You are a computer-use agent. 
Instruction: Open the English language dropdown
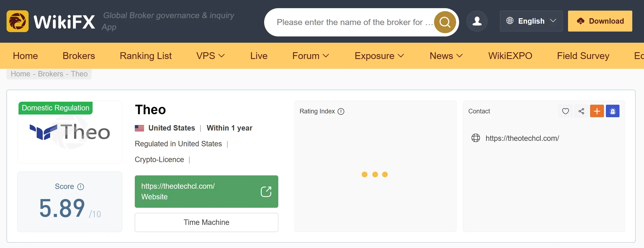531,21
